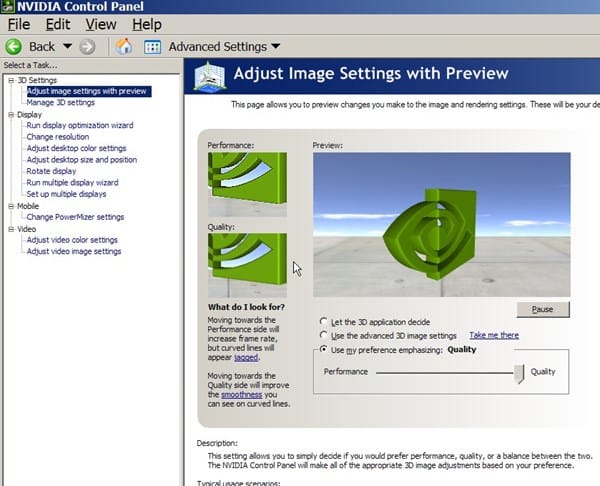
Task: Open Advanced Settings dropdown
Action: (x=276, y=46)
